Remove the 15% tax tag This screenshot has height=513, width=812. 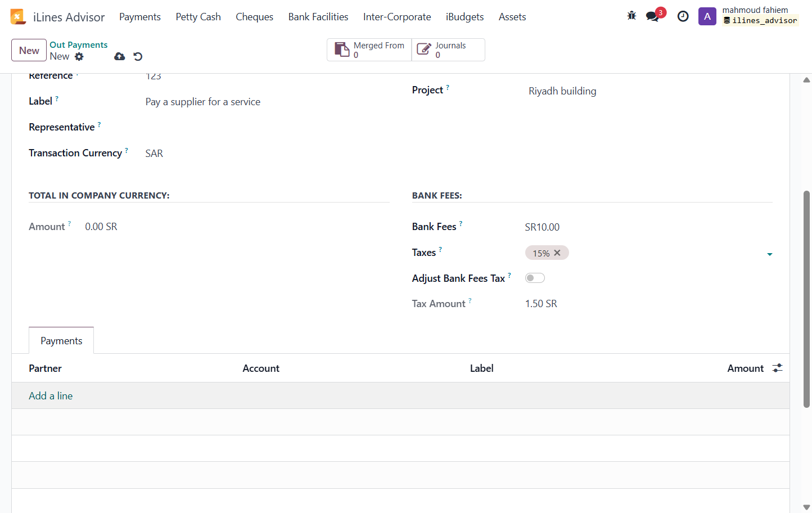[557, 253]
